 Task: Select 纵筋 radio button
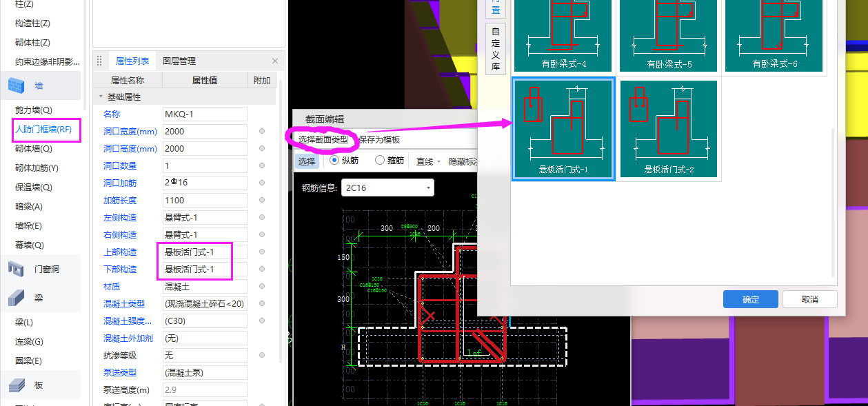(x=334, y=160)
